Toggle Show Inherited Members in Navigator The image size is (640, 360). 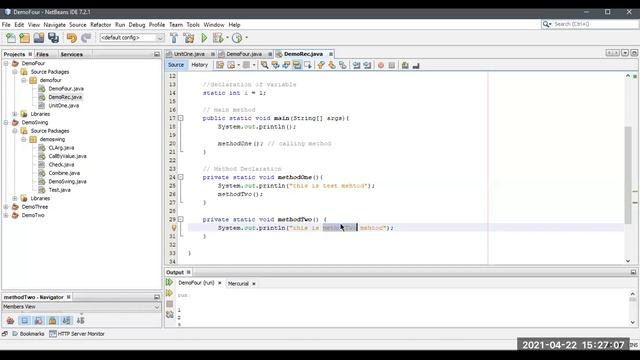[x=10, y=321]
